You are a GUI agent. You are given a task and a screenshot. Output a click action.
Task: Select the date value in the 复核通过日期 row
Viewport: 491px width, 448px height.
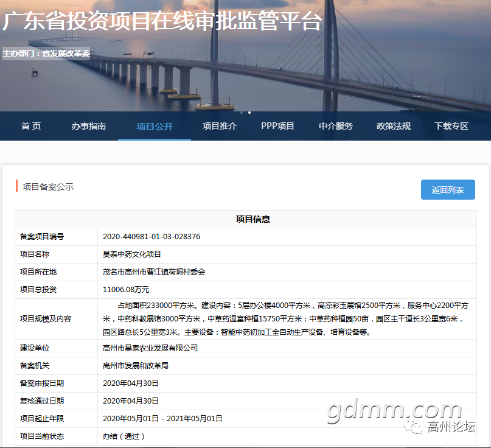pos(131,401)
